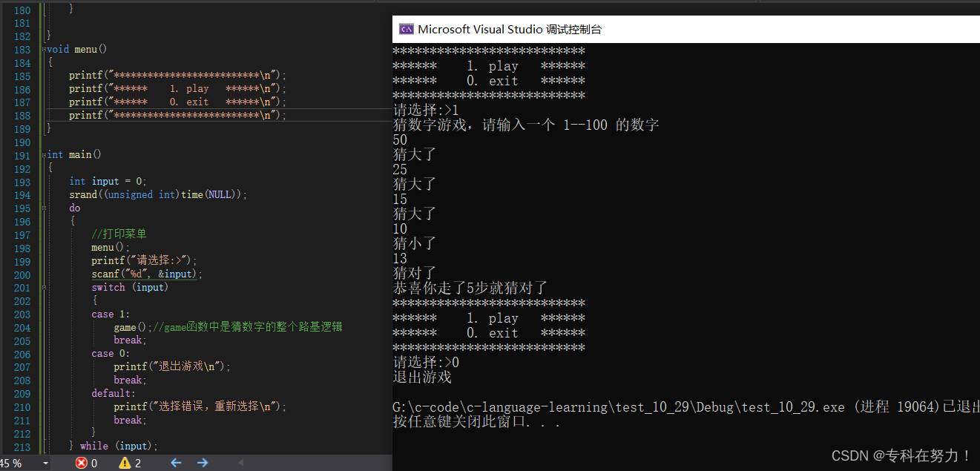This screenshot has height=471, width=980.
Task: Click the 'switch (input)' line
Action: pyautogui.click(x=130, y=287)
